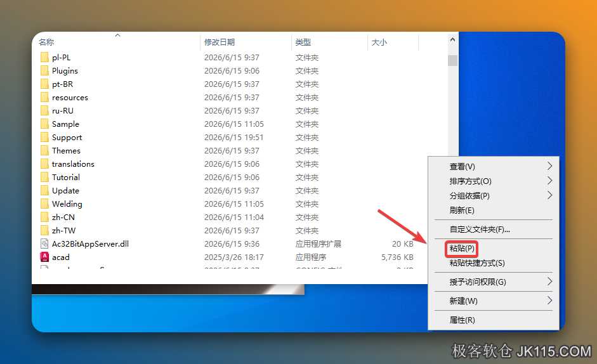Click the Welding folder name

point(67,204)
